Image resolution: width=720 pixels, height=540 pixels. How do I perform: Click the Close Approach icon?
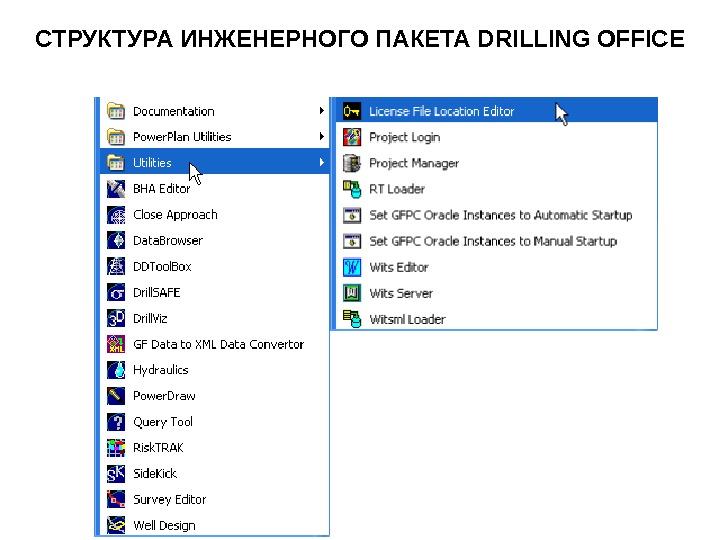tap(116, 214)
